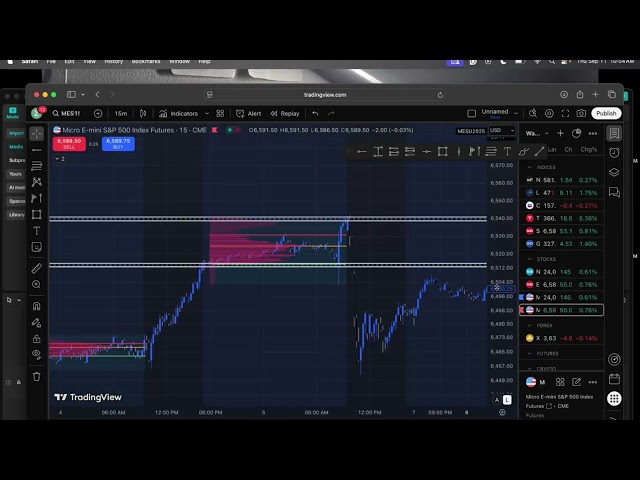The width and height of the screenshot is (640, 480).
Task: Toggle log scale L button
Action: pos(507,400)
